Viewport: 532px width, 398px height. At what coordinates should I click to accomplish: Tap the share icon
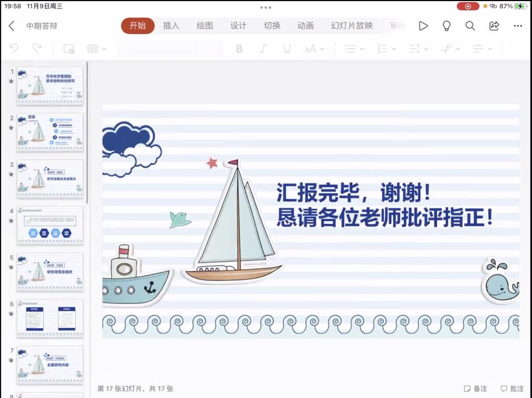click(x=494, y=26)
